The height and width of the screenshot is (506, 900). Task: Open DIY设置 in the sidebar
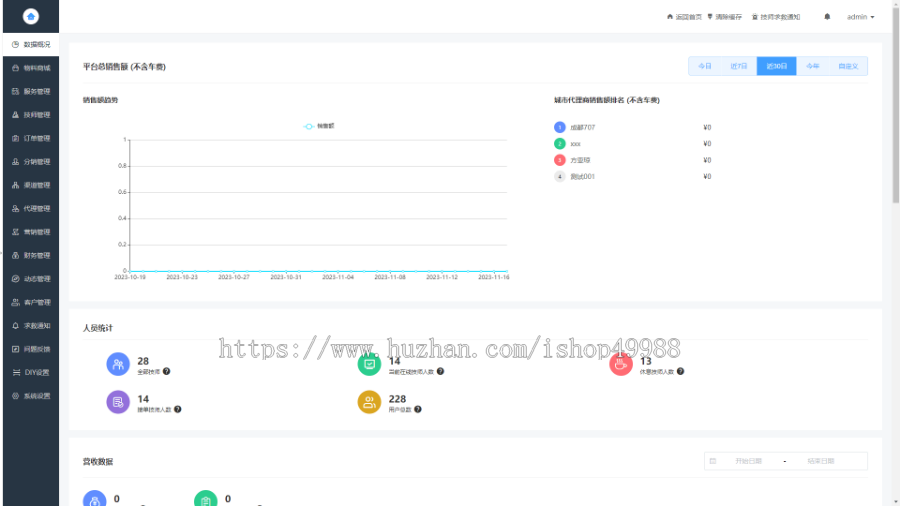click(x=31, y=372)
